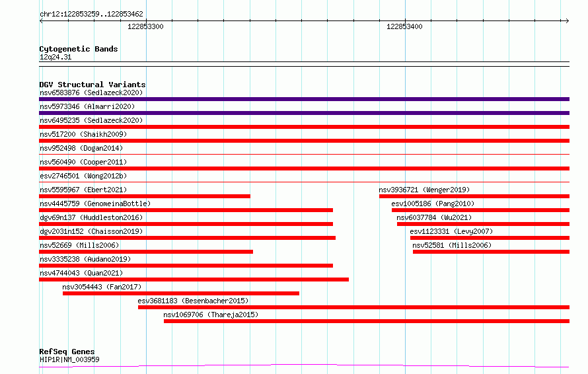The image size is (588, 374).
Task: Select the purple nsv5973346 Almarri2020 variant bar
Action: 304,113
